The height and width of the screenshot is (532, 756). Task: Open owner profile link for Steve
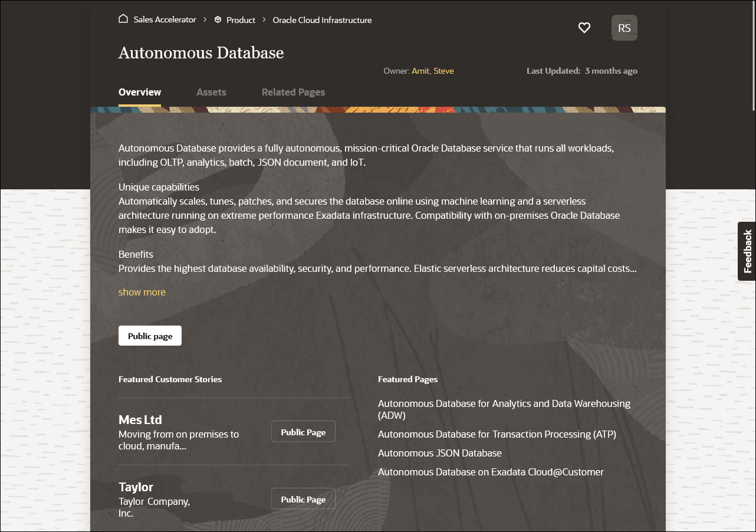(443, 70)
